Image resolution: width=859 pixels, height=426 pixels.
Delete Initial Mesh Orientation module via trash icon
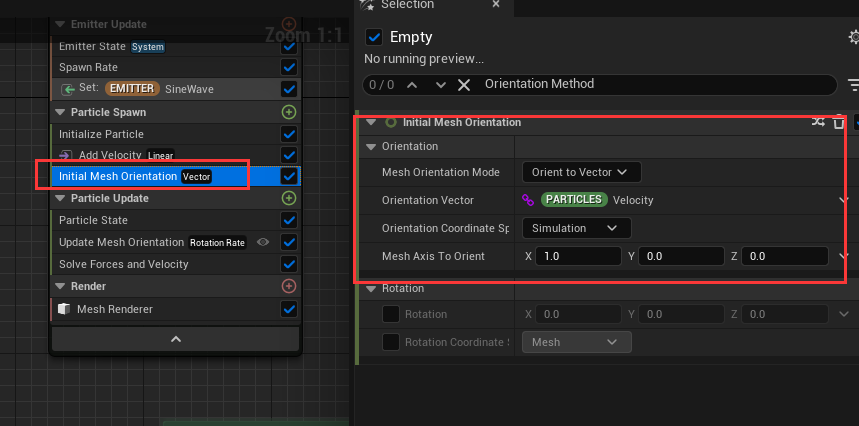[839, 122]
